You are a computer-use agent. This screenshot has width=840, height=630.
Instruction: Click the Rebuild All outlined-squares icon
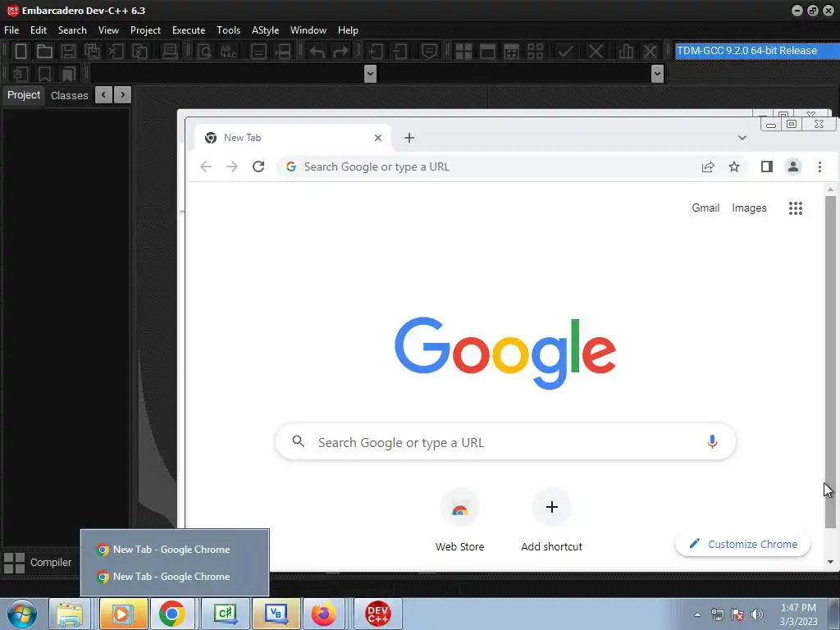tap(535, 52)
